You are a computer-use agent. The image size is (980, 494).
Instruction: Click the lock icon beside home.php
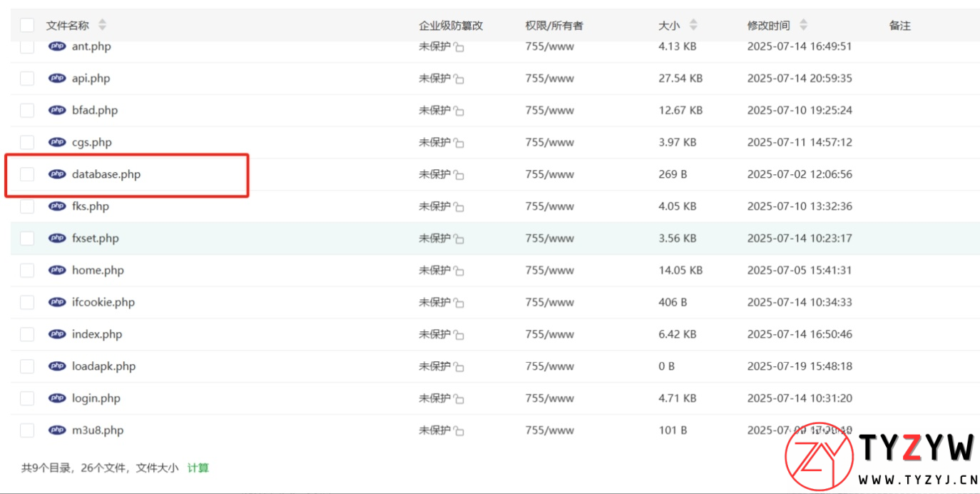click(x=457, y=271)
